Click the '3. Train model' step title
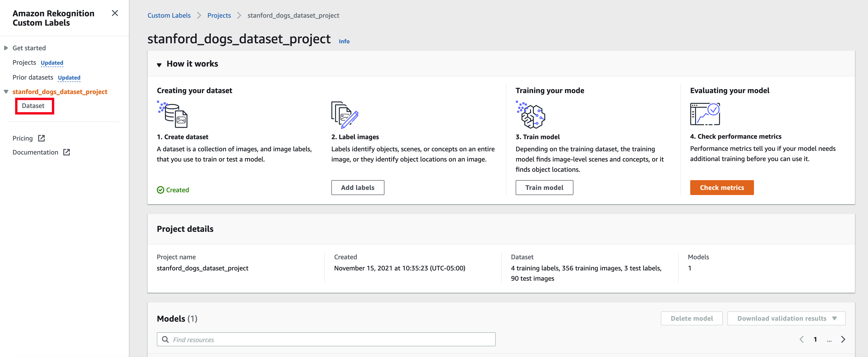This screenshot has height=357, width=868. [538, 137]
